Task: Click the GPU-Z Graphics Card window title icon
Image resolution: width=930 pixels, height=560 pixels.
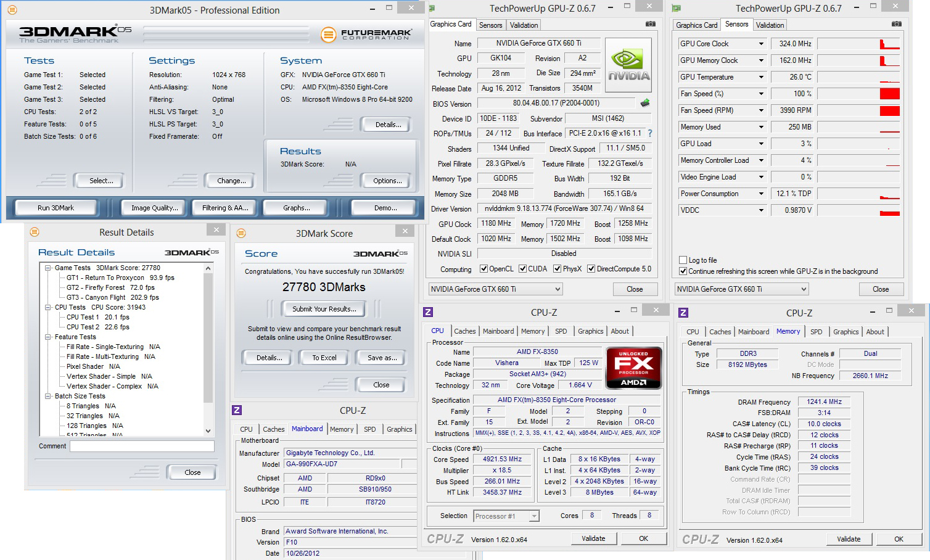Action: (432, 8)
